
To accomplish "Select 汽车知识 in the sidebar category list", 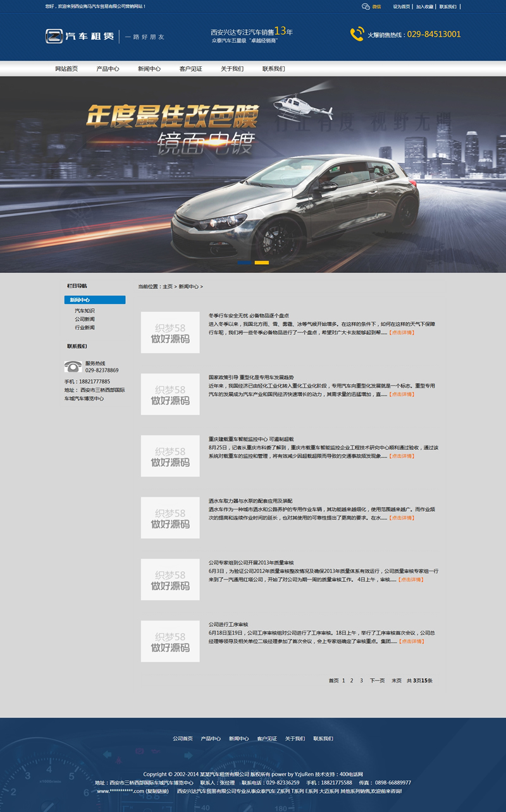I will point(85,311).
